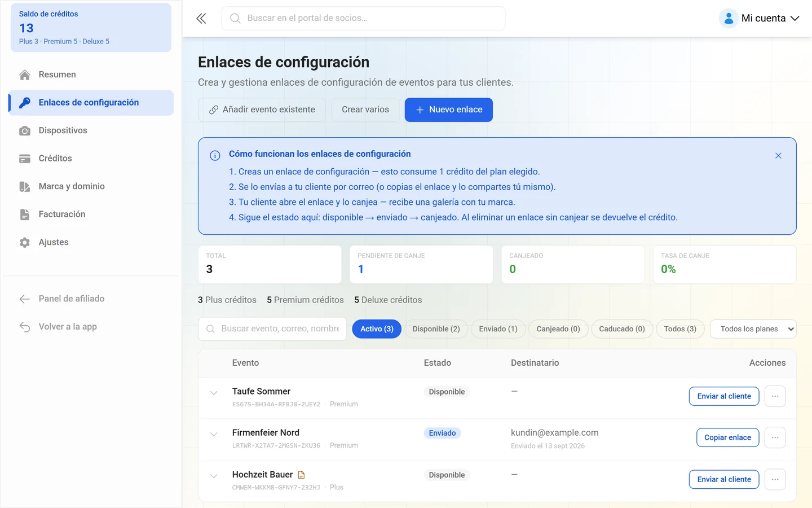The width and height of the screenshot is (812, 508).
Task: Click the user avatar icon in header
Action: [x=729, y=19]
